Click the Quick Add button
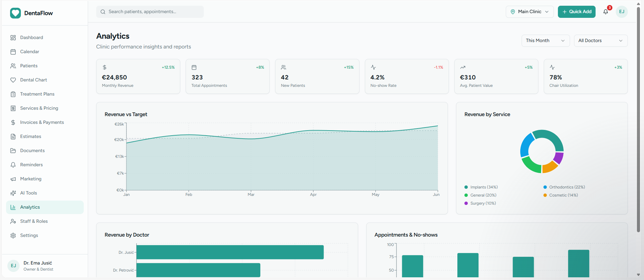644x280 pixels. point(577,12)
